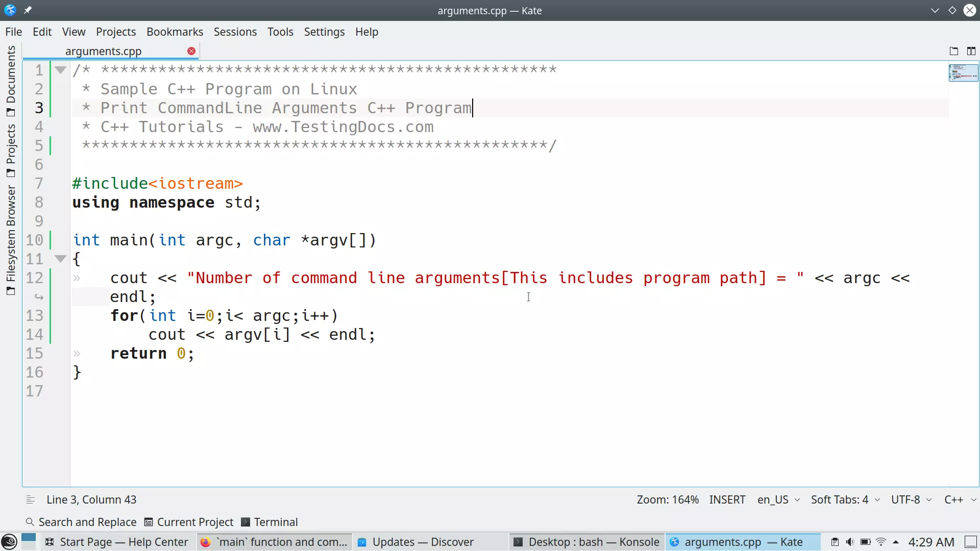Click the Kate application menu icon
The height and width of the screenshot is (551, 980).
click(11, 10)
